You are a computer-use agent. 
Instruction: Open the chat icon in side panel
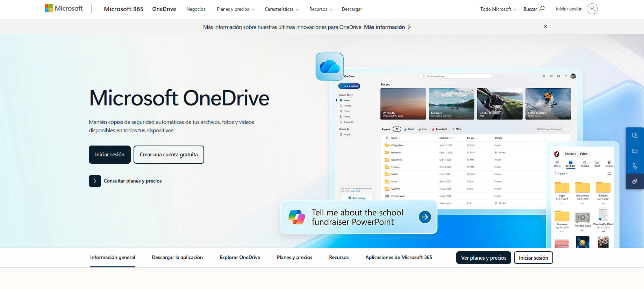pyautogui.click(x=635, y=135)
